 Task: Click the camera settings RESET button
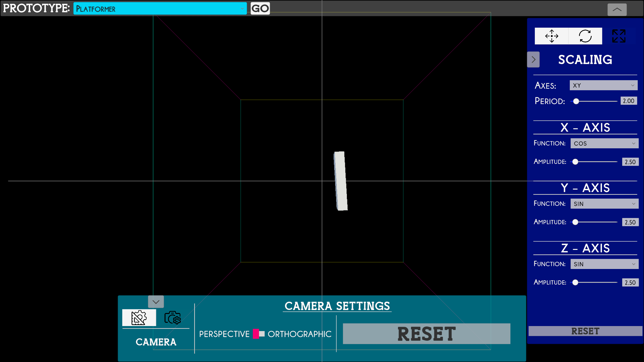426,334
